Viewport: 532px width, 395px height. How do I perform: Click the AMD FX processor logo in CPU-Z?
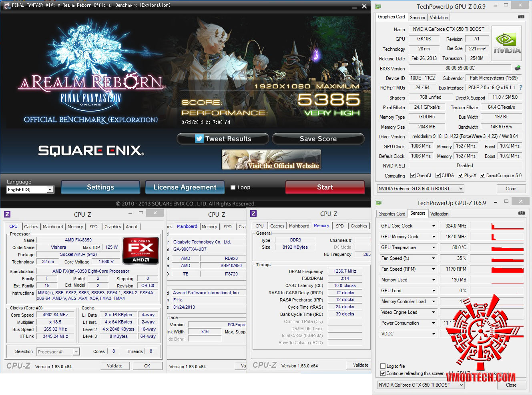pos(141,250)
